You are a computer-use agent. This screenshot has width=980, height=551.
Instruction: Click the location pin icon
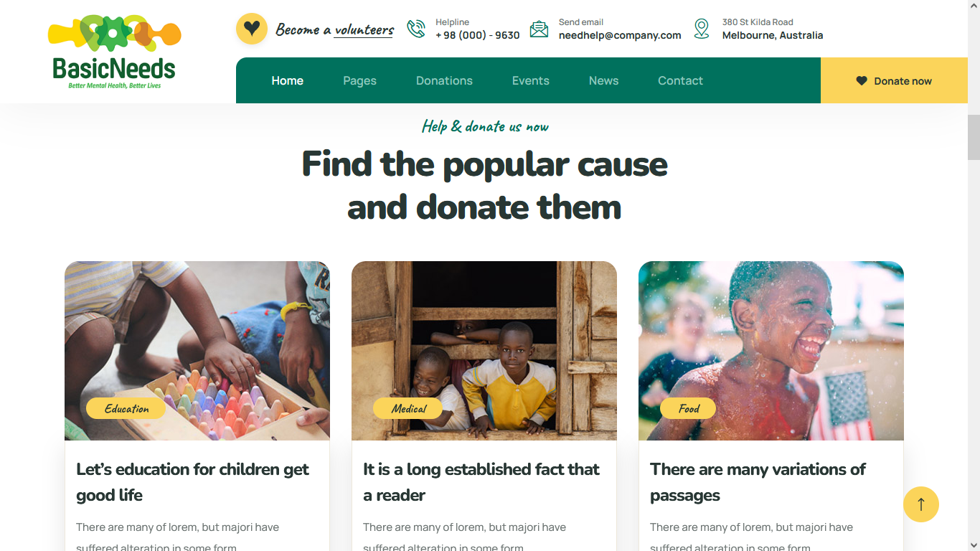coord(702,29)
